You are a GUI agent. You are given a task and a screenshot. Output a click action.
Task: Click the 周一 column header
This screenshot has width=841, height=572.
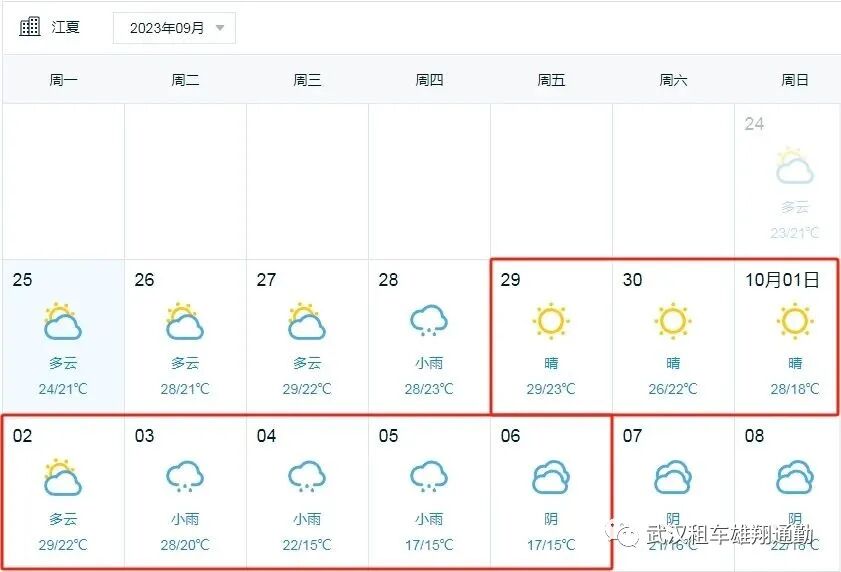click(x=63, y=80)
